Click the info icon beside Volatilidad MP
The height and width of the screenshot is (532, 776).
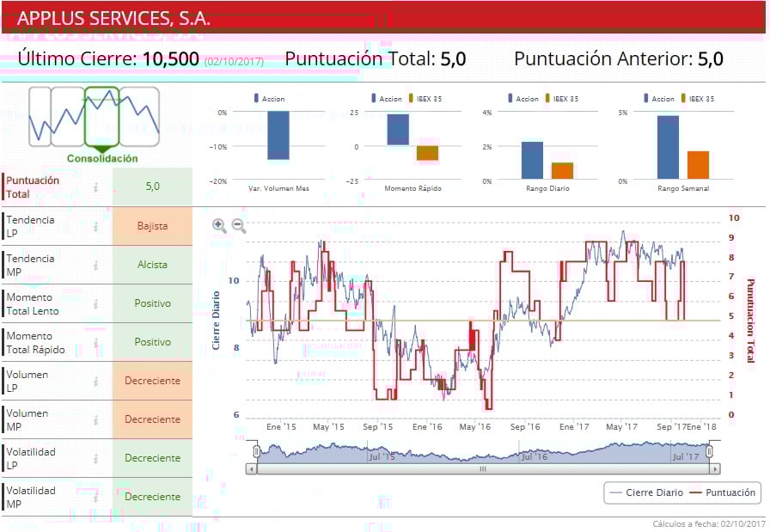(96, 497)
